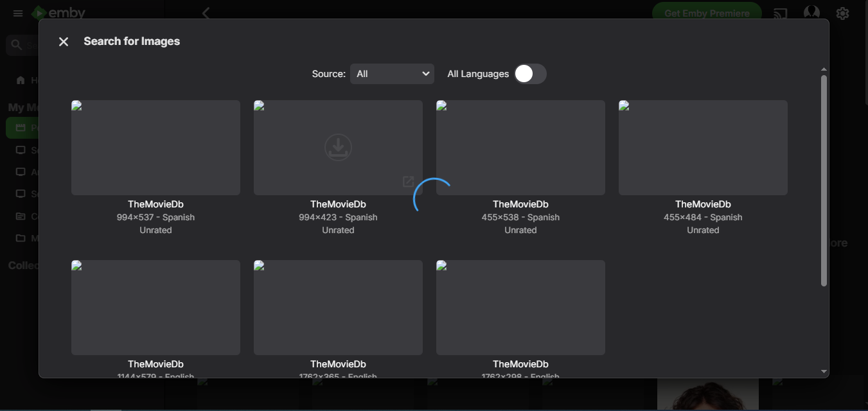The height and width of the screenshot is (411, 868).
Task: Toggle the All Languages switch
Action: pyautogui.click(x=530, y=74)
